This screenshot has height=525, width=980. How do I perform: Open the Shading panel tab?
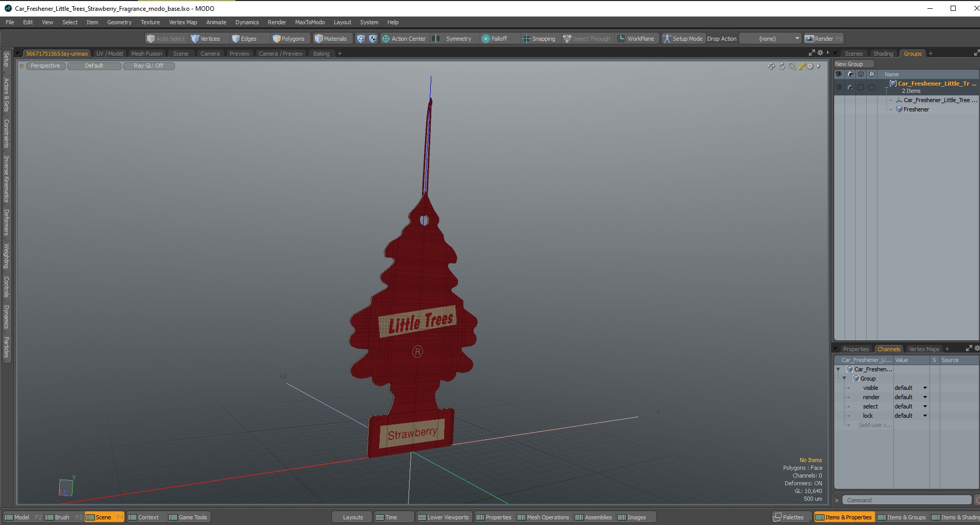click(x=883, y=54)
